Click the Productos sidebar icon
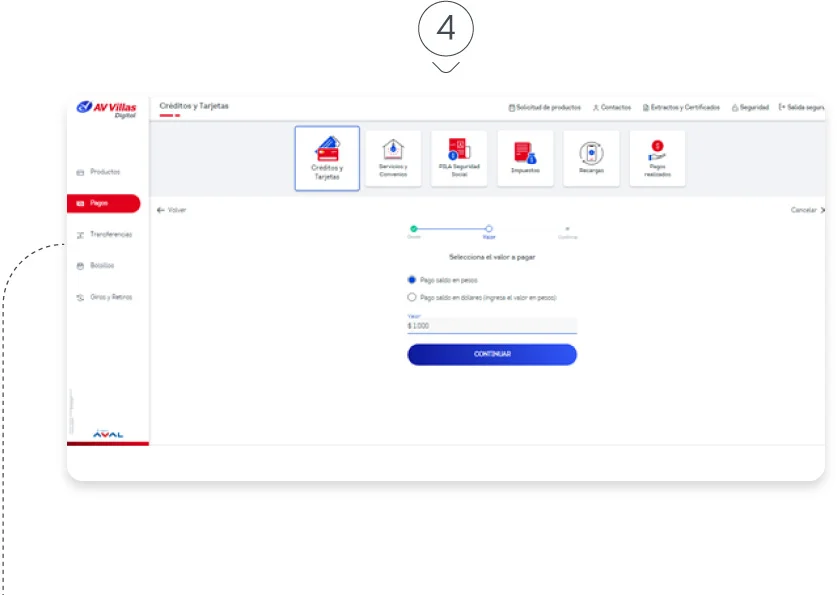This screenshot has height=595, width=837. pyautogui.click(x=80, y=172)
